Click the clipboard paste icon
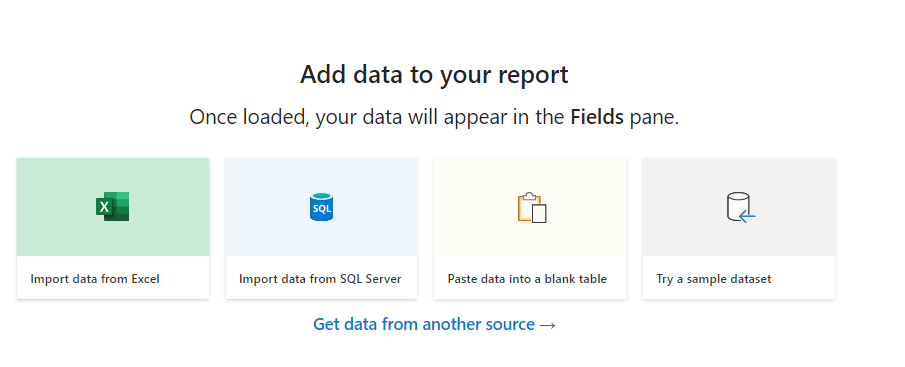Screen dimensions: 905x367 point(532,207)
